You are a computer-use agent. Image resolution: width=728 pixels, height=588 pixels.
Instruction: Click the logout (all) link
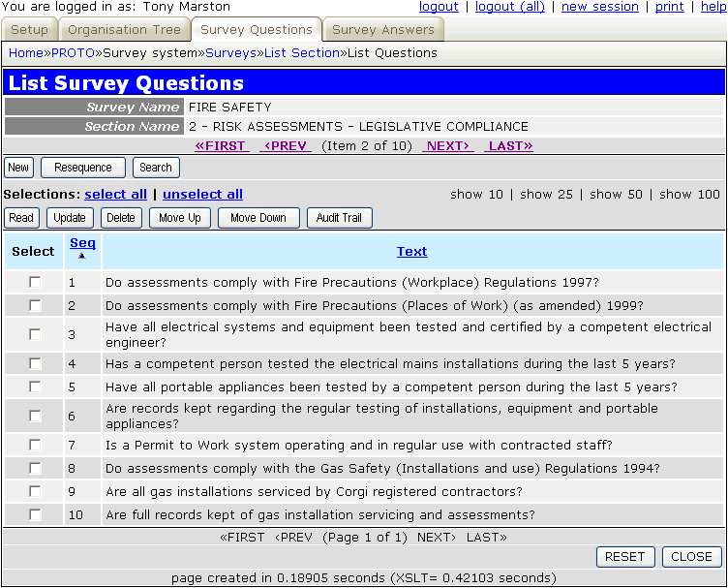tap(510, 7)
